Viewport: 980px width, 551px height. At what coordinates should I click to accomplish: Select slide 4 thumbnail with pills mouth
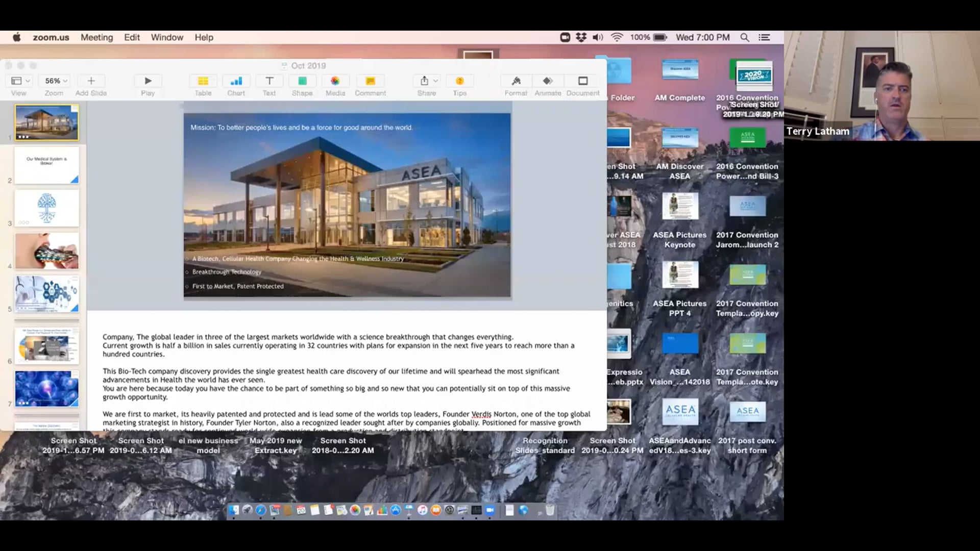point(46,251)
